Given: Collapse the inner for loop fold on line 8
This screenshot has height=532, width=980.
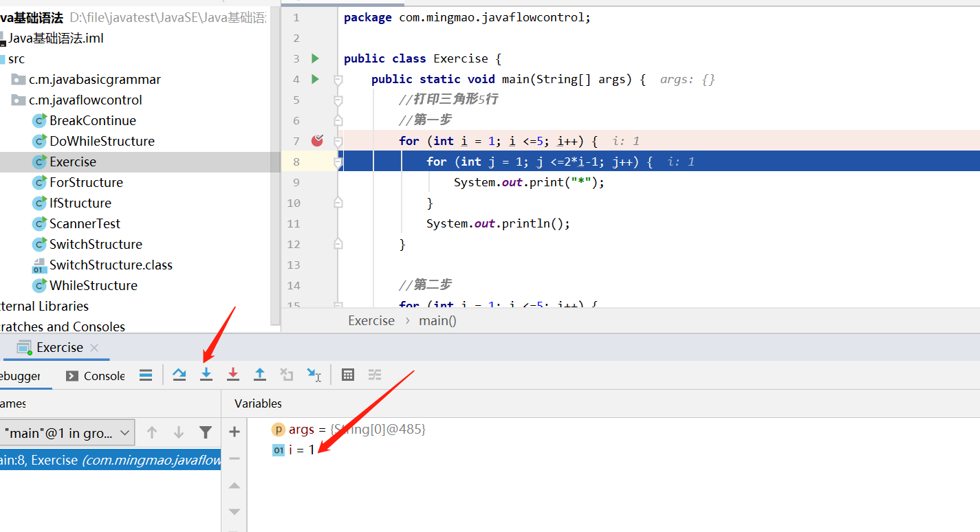Looking at the screenshot, I should tap(338, 162).
